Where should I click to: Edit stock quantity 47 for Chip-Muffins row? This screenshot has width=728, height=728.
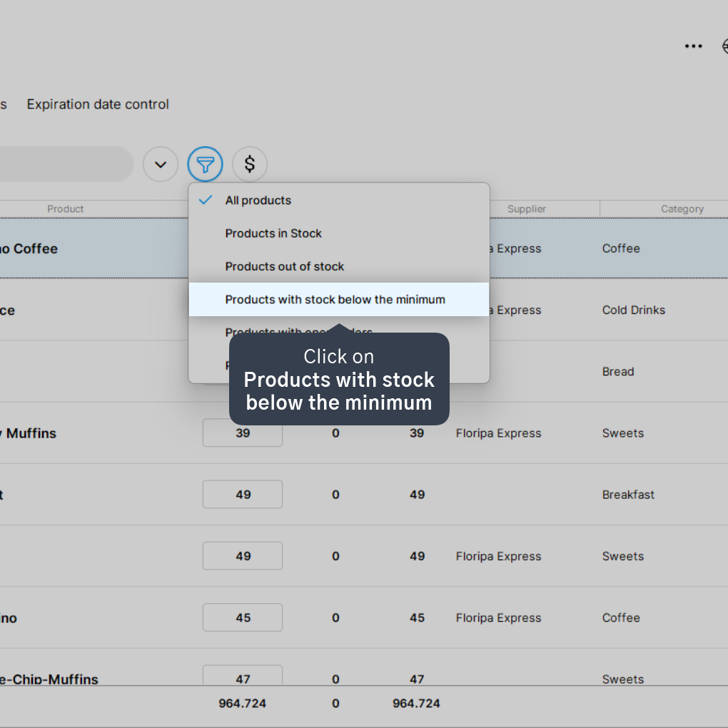(243, 675)
